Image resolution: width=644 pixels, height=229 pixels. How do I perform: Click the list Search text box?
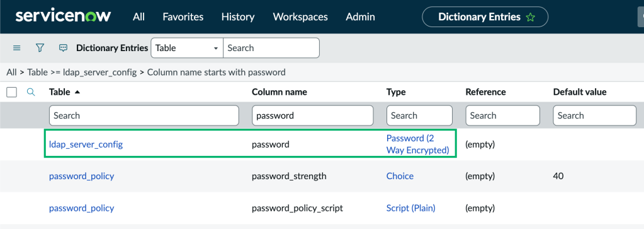click(x=271, y=48)
